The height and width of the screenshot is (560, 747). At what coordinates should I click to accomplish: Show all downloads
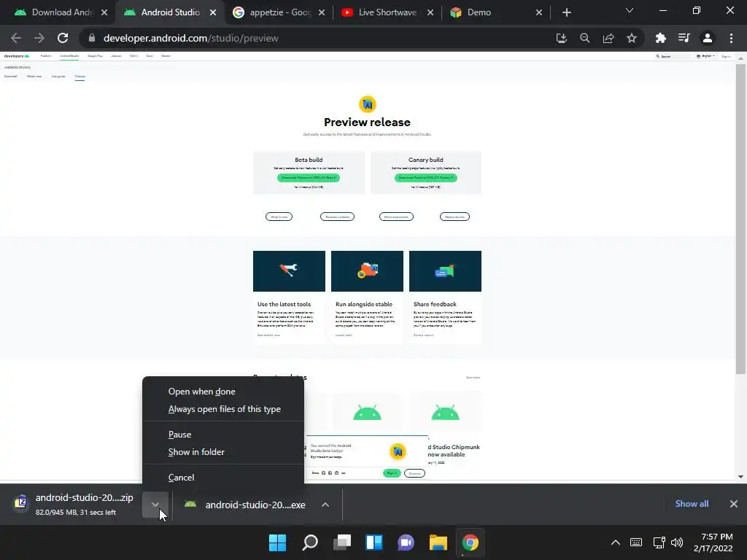pos(692,504)
